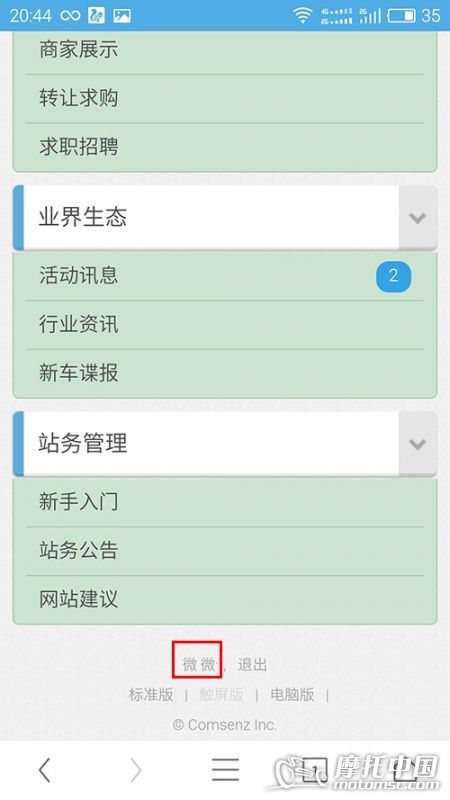Tap the battery indicator in status bar
The height and width of the screenshot is (800, 450).
pos(402,15)
